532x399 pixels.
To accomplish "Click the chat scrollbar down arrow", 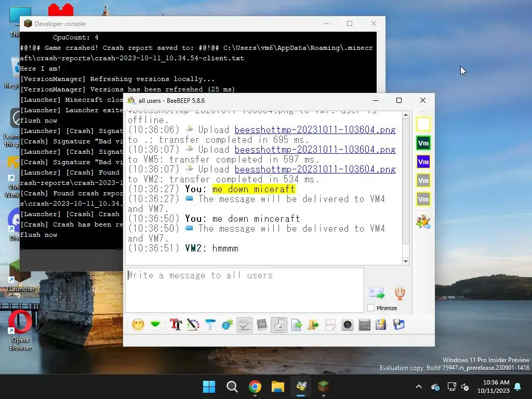I will [x=406, y=261].
